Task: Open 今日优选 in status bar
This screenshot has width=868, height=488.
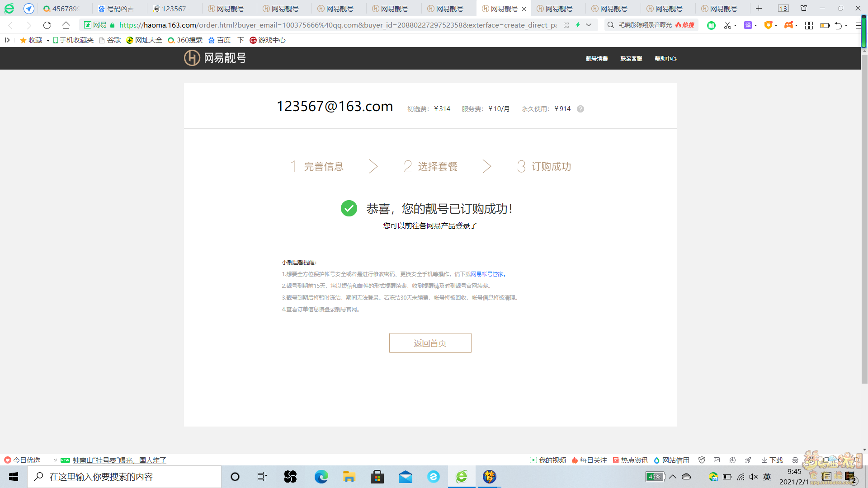Action: (23, 460)
